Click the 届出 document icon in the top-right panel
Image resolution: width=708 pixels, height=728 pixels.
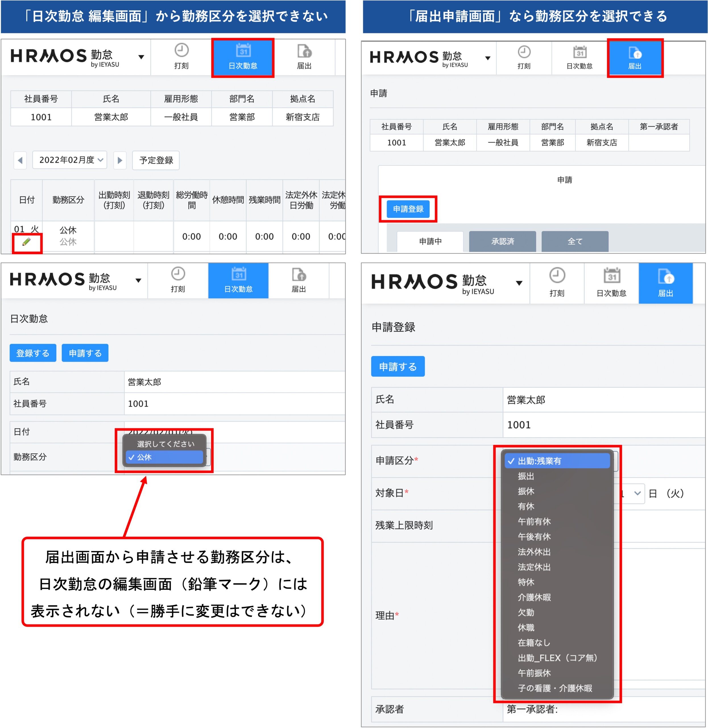tap(635, 53)
